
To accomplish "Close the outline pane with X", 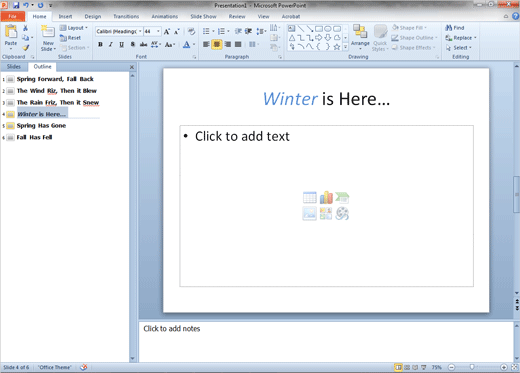I will [132, 67].
